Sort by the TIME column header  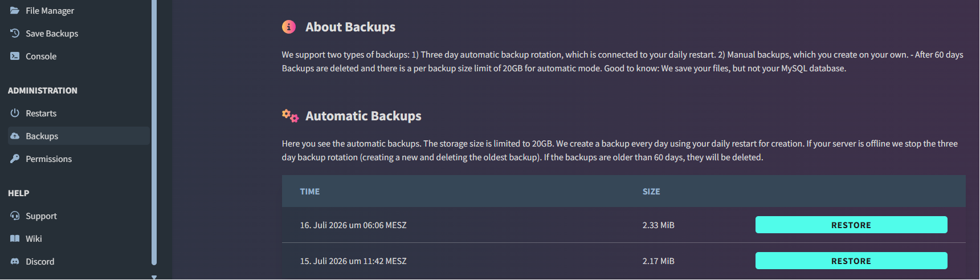pyautogui.click(x=310, y=192)
